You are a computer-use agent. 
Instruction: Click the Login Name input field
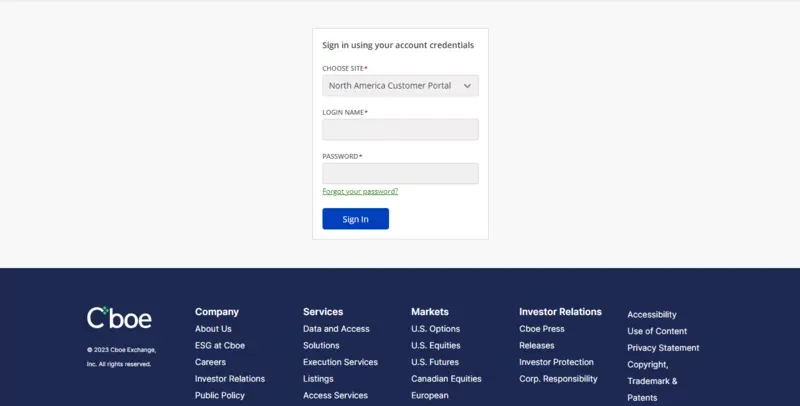tap(401, 130)
